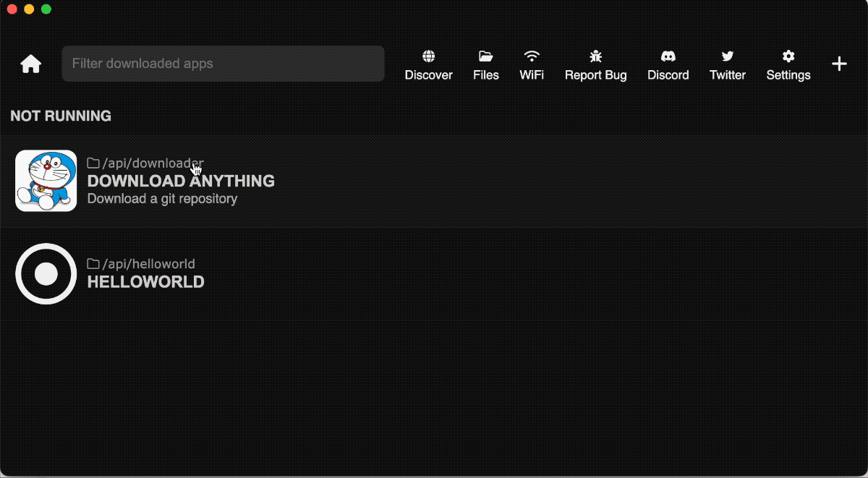The width and height of the screenshot is (868, 478).
Task: Add a new app with the plus icon
Action: 839,64
